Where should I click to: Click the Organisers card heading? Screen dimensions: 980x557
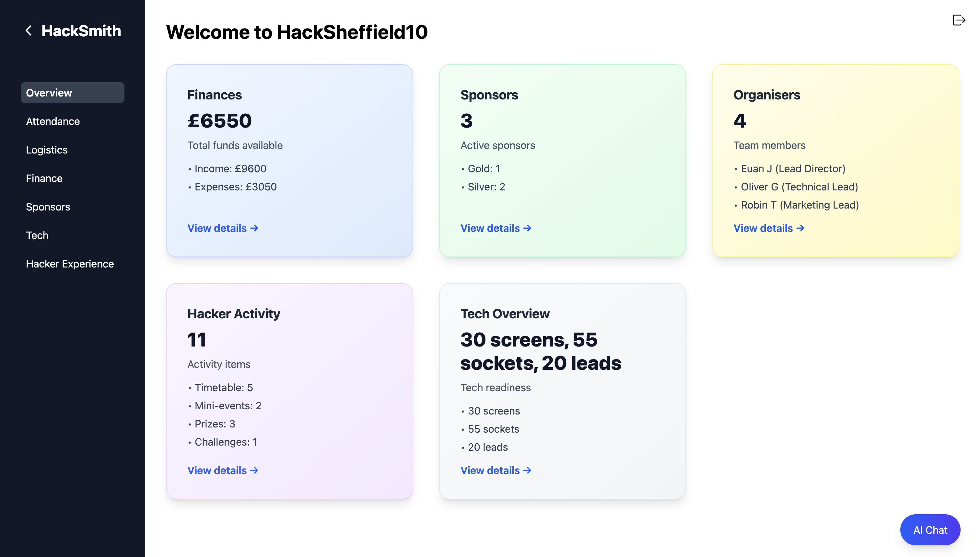coord(766,95)
